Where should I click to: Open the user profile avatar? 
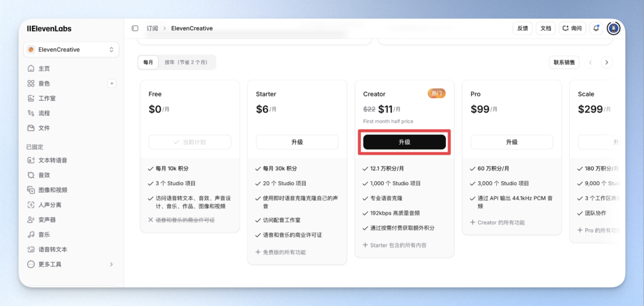pos(613,28)
